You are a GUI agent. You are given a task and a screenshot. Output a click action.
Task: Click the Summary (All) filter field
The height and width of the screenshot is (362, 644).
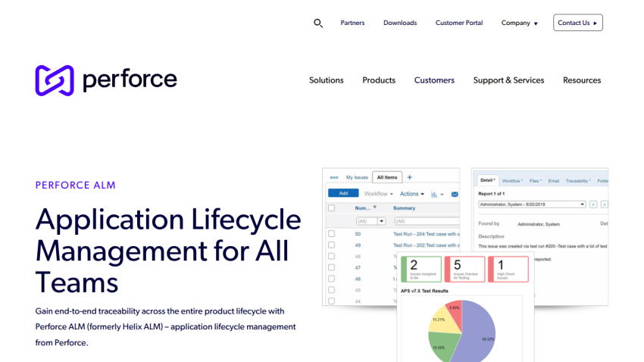click(427, 221)
